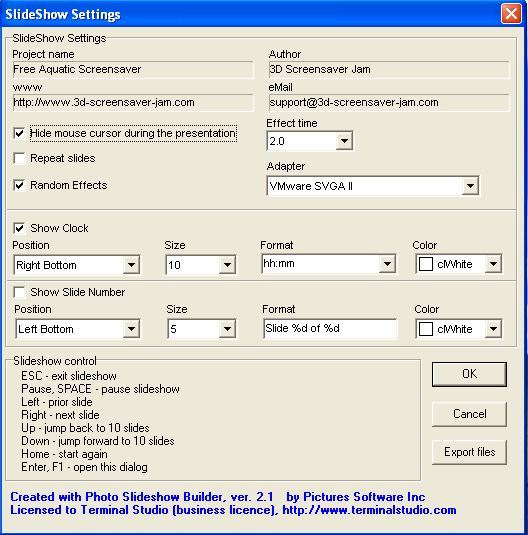Click 'Home - start again' line
Image resolution: width=528 pixels, height=535 pixels.
coord(65,454)
